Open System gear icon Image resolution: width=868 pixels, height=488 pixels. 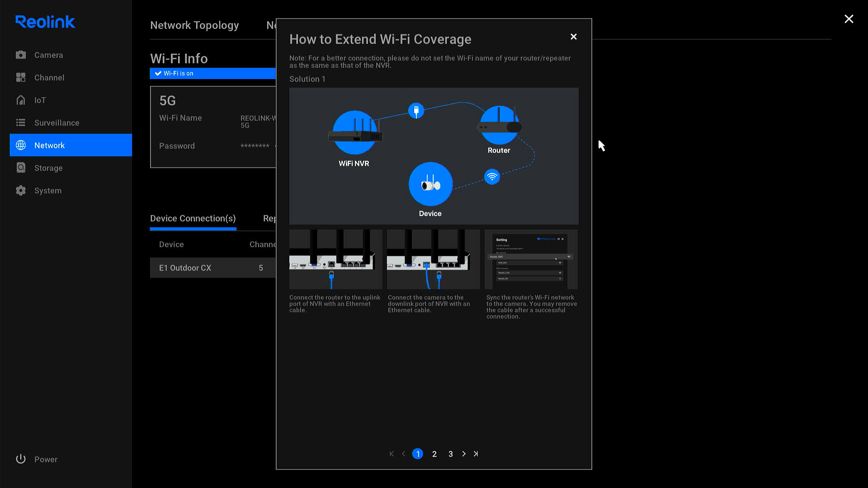21,191
